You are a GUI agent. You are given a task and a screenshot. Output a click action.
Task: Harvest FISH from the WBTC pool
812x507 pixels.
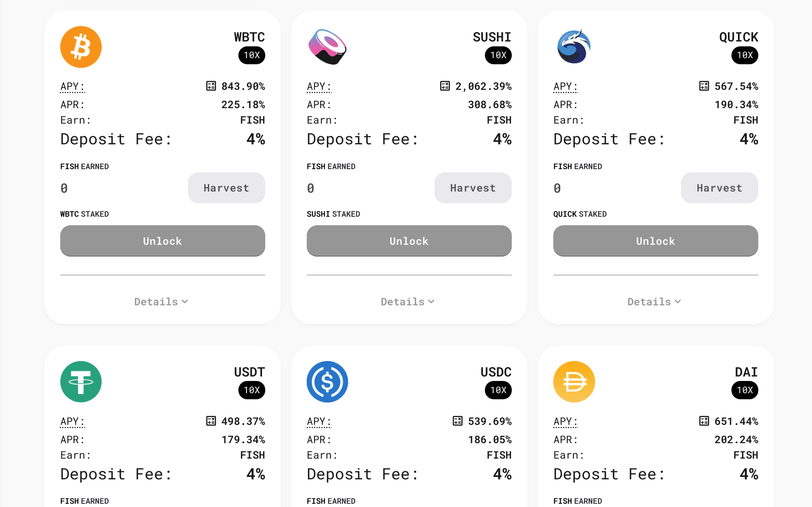coord(226,188)
